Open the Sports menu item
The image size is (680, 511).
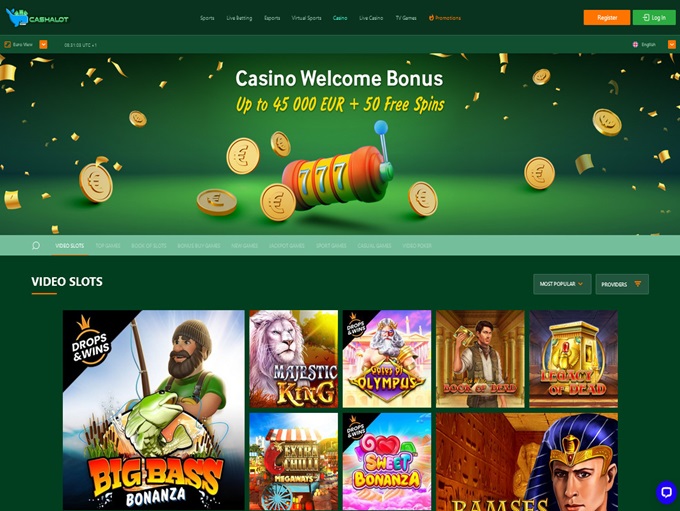207,18
